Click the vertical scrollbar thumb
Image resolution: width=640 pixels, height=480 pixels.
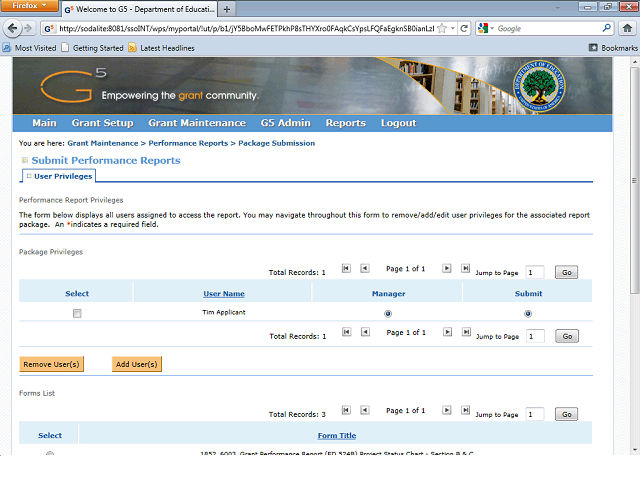click(x=634, y=182)
